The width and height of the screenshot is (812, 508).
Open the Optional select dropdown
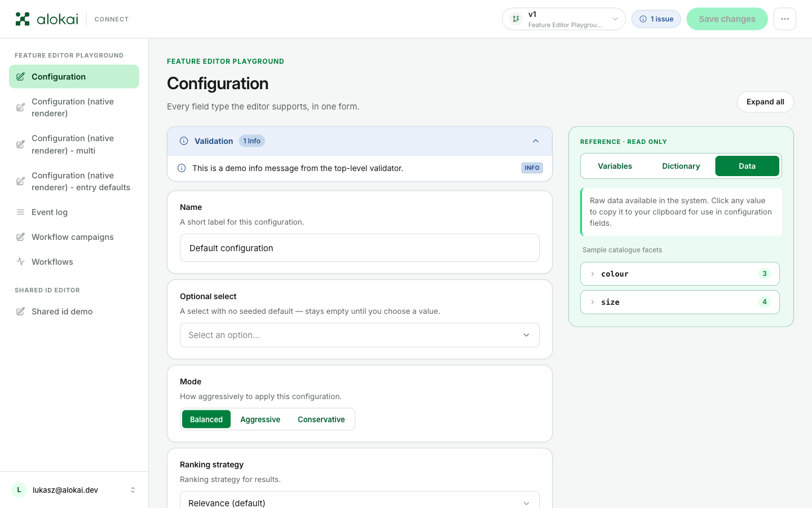[x=360, y=335]
